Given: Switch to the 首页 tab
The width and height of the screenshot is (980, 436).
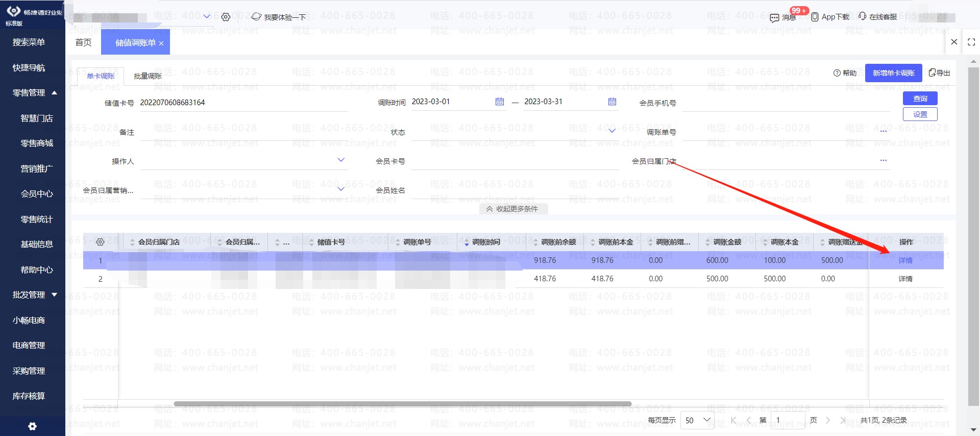Looking at the screenshot, I should pyautogui.click(x=83, y=42).
